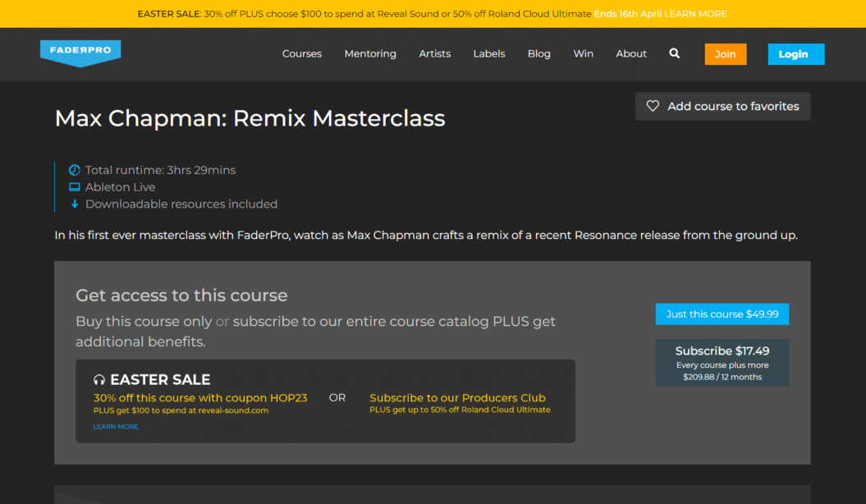The width and height of the screenshot is (866, 504).
Task: Click the headphones icon by Easter Sale
Action: pyautogui.click(x=99, y=380)
